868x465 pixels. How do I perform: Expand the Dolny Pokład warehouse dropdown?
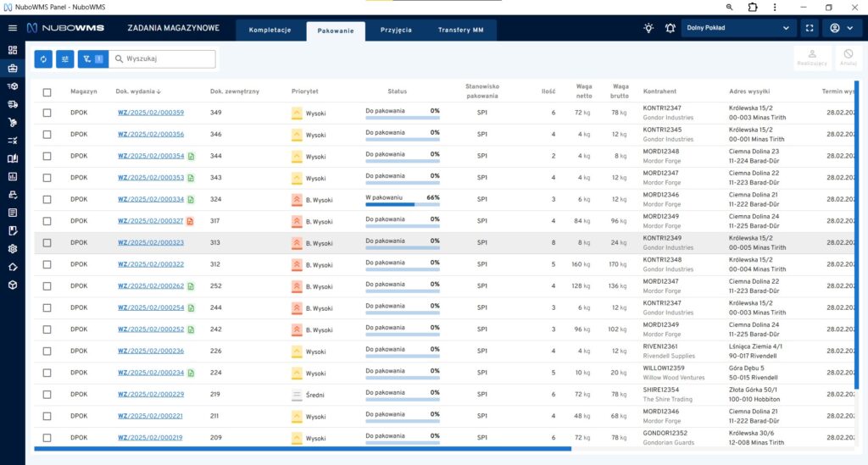pyautogui.click(x=738, y=28)
